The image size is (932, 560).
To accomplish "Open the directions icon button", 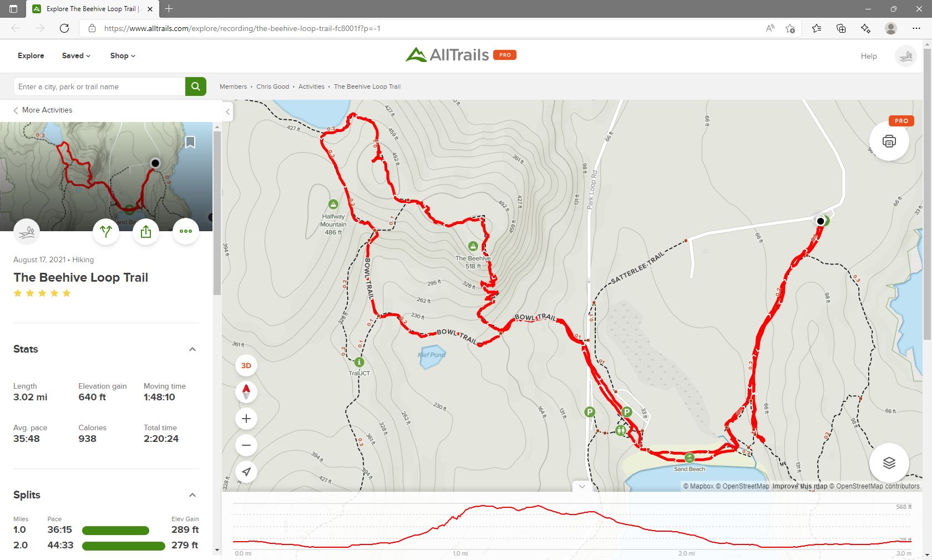I will [106, 231].
